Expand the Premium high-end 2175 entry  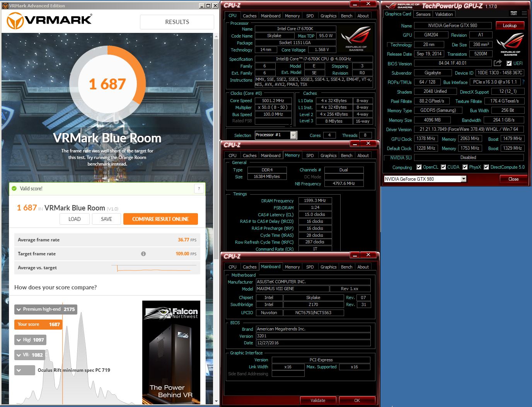point(46,310)
